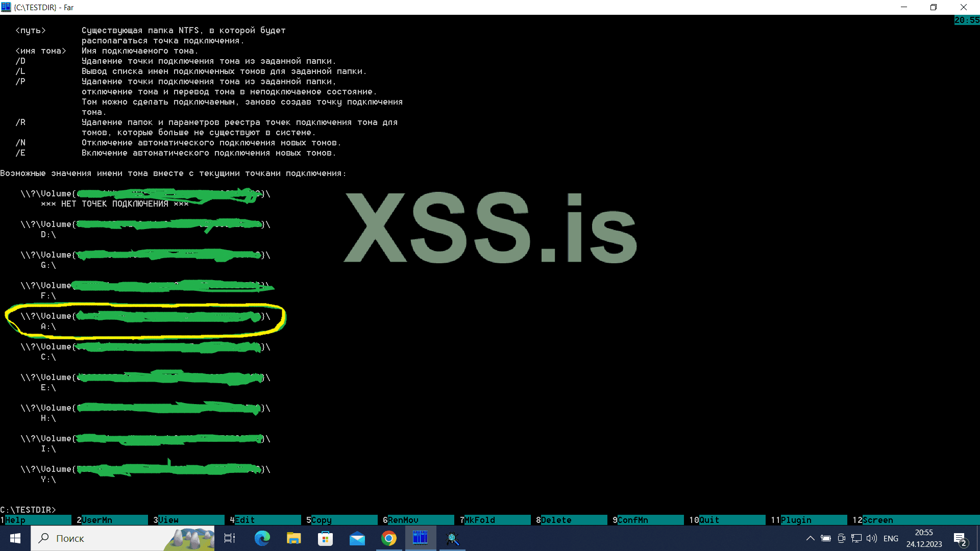Open the Windows Start menu
The width and height of the screenshot is (980, 551).
pos(15,538)
